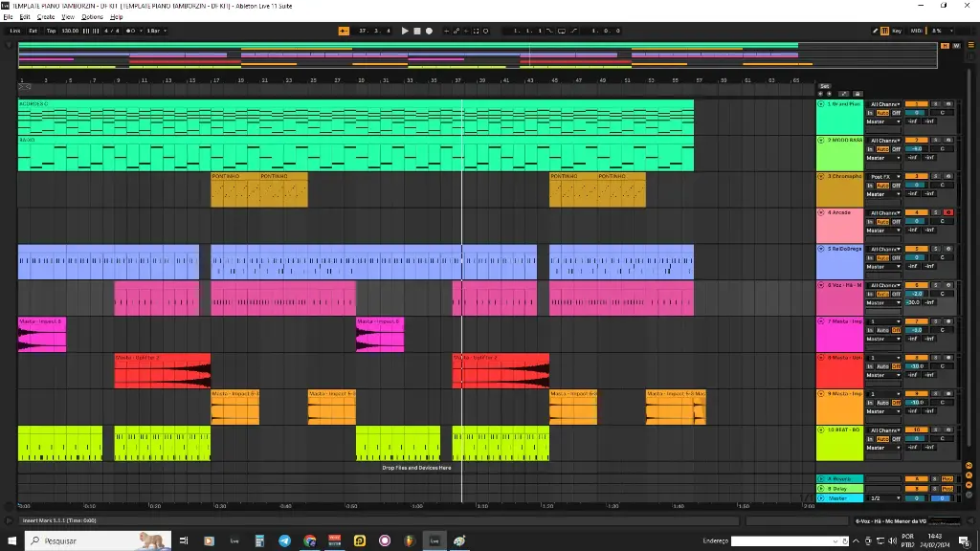This screenshot has height=551, width=980.
Task: Click the Set locator button
Action: click(x=825, y=86)
